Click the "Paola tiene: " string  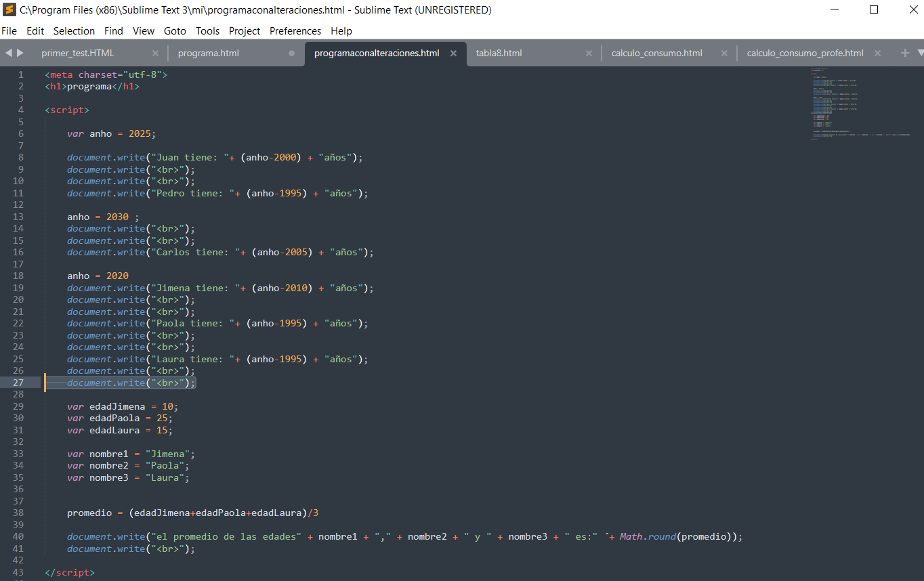click(193, 323)
